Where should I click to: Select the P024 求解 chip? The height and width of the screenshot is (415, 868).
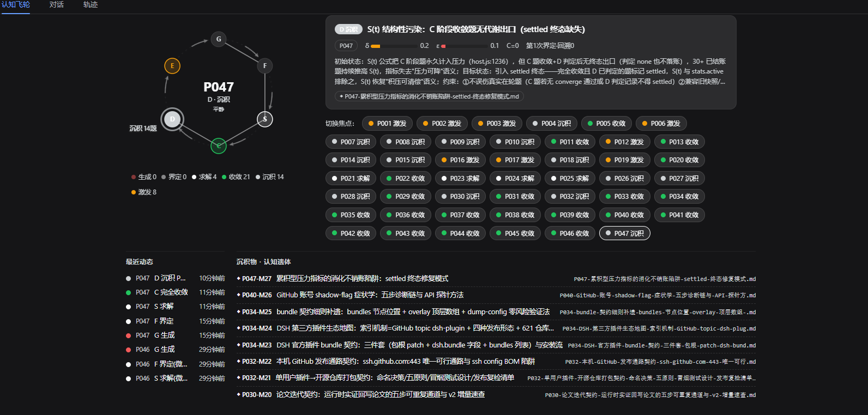tap(515, 179)
